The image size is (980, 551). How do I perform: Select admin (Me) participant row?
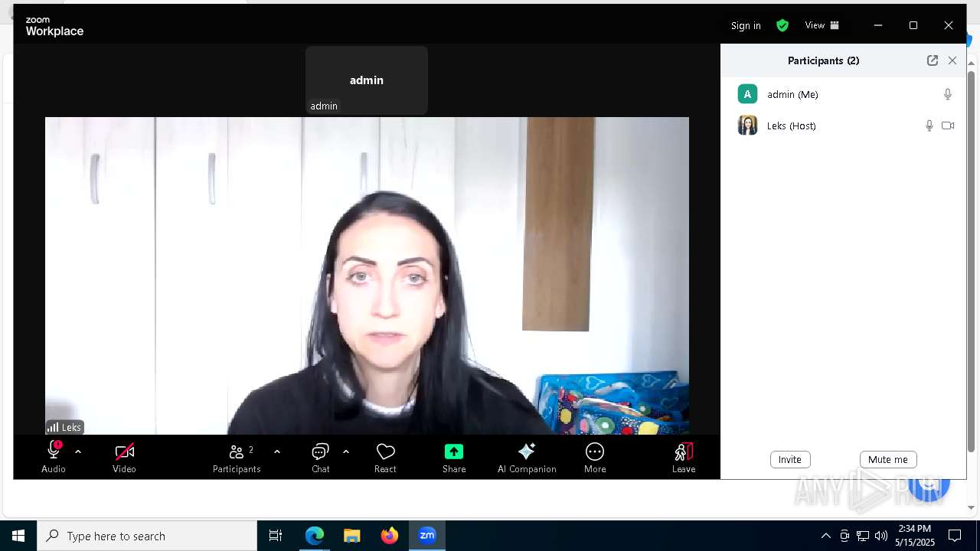tap(843, 94)
